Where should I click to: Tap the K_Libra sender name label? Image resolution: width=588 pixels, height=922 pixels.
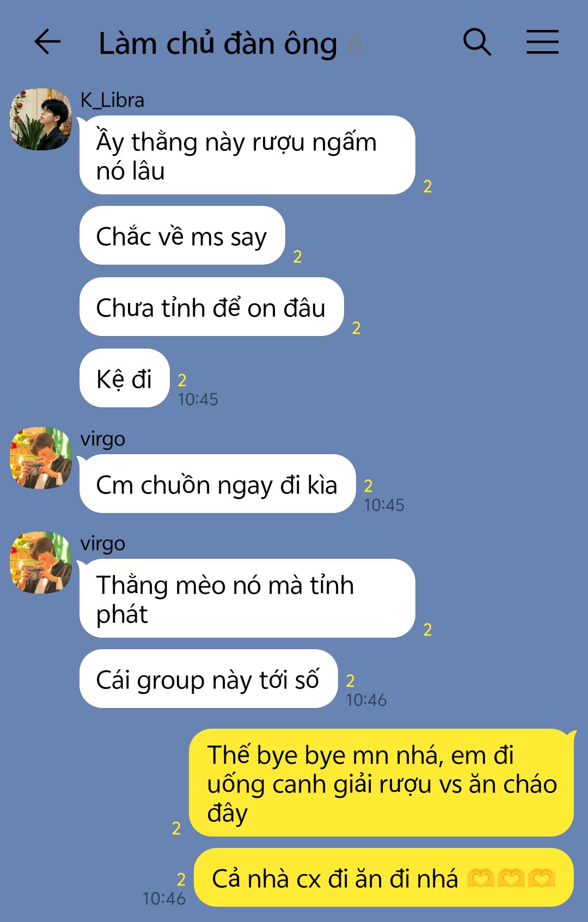click(112, 100)
